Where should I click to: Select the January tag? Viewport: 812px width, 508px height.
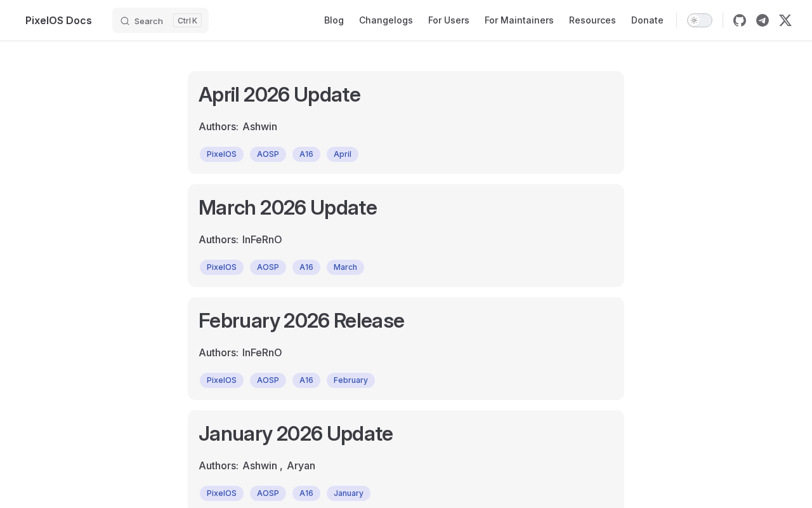point(348,493)
